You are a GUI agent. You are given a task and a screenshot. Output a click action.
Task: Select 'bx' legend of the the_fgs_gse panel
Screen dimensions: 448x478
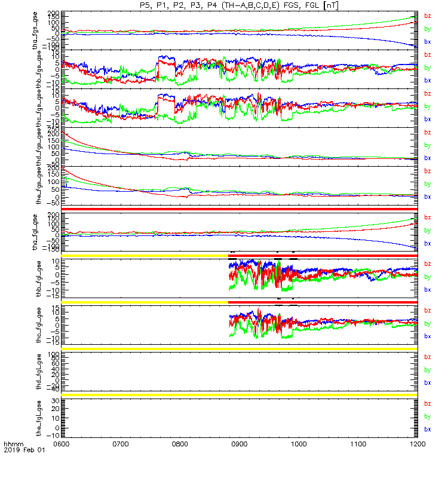point(428,197)
